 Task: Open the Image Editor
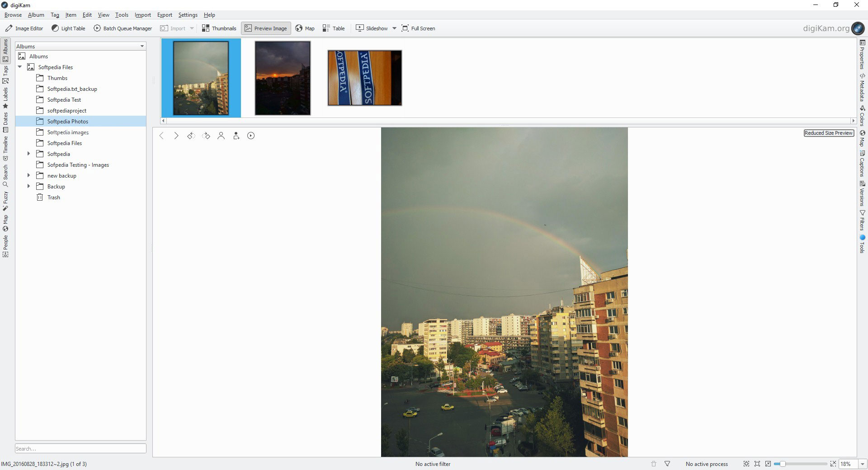click(x=24, y=28)
